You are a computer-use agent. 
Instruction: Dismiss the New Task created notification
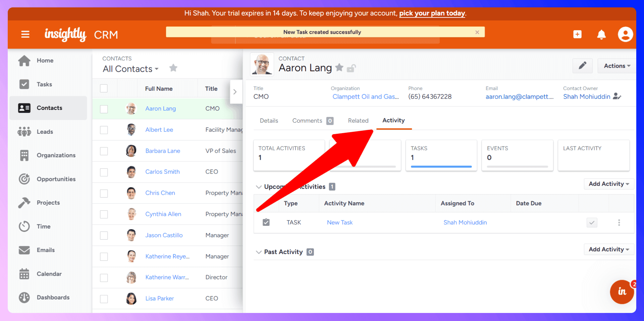pyautogui.click(x=477, y=32)
